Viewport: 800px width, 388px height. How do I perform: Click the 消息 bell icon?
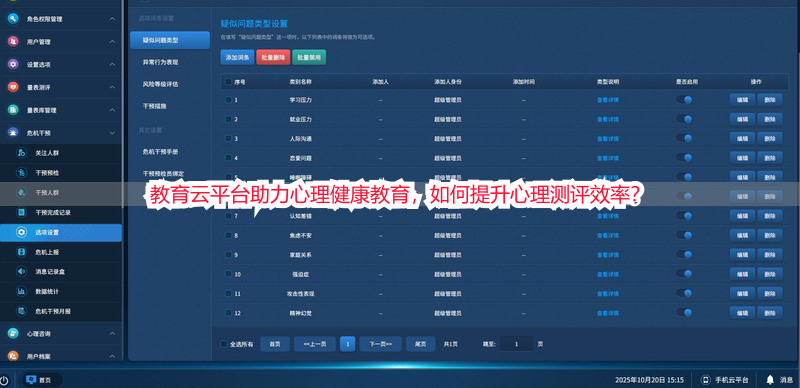[x=770, y=380]
